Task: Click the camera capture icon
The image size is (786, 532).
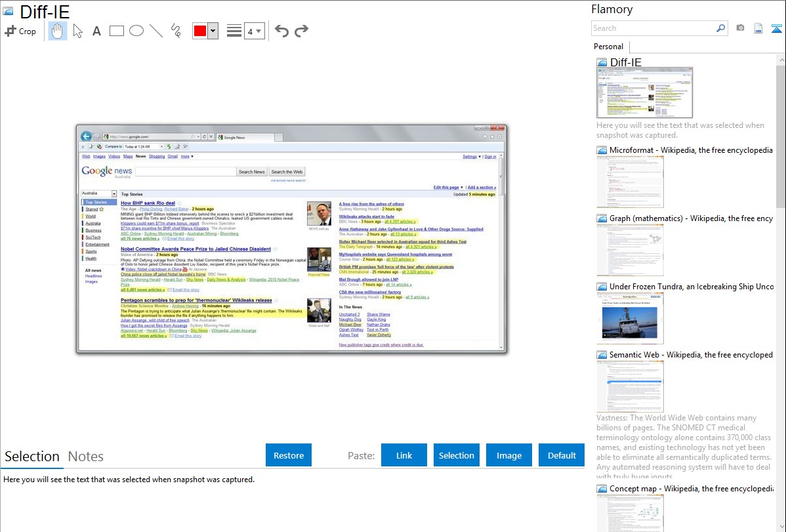Action: click(x=740, y=28)
